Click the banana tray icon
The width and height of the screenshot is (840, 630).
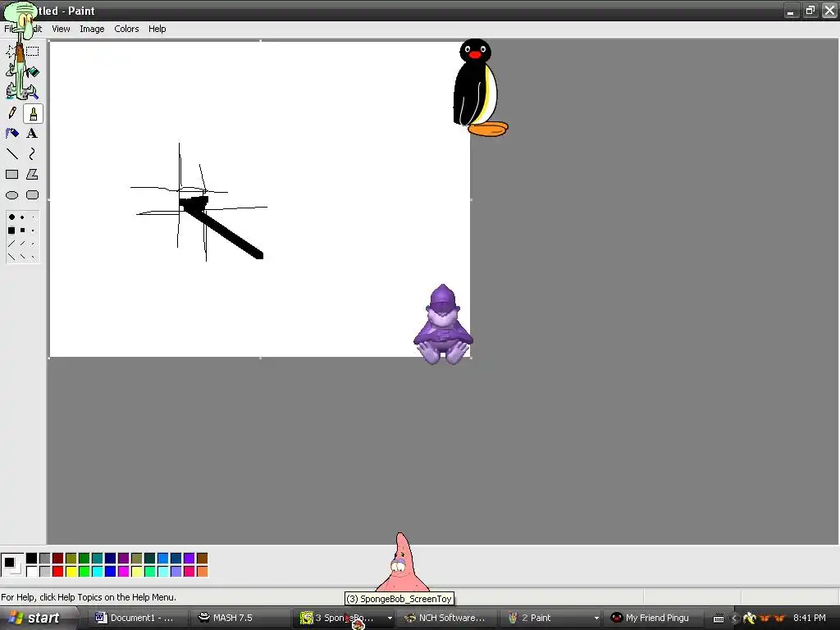point(749,619)
